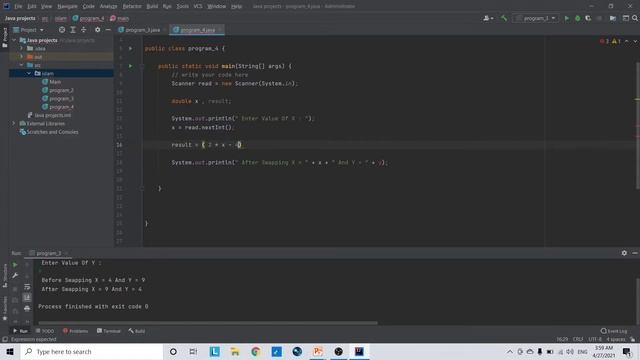640x360 pixels.
Task: Click Expand All icon in Project panel
Action: (73, 30)
